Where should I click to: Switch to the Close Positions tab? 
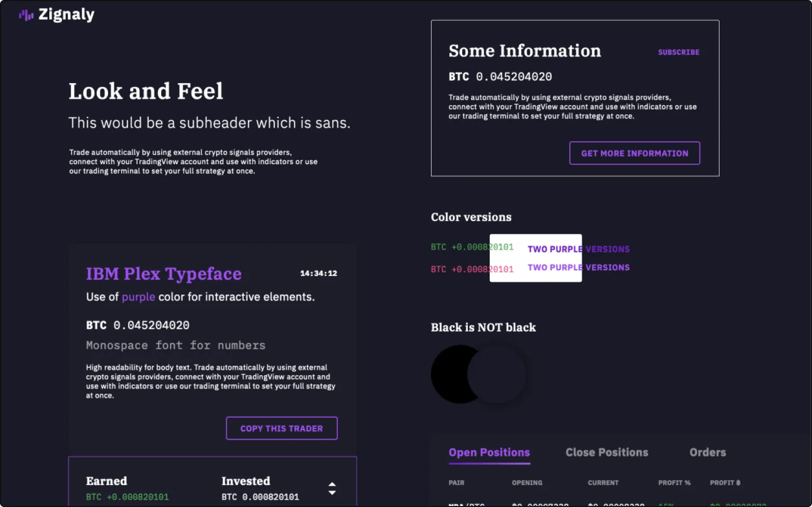click(x=606, y=452)
